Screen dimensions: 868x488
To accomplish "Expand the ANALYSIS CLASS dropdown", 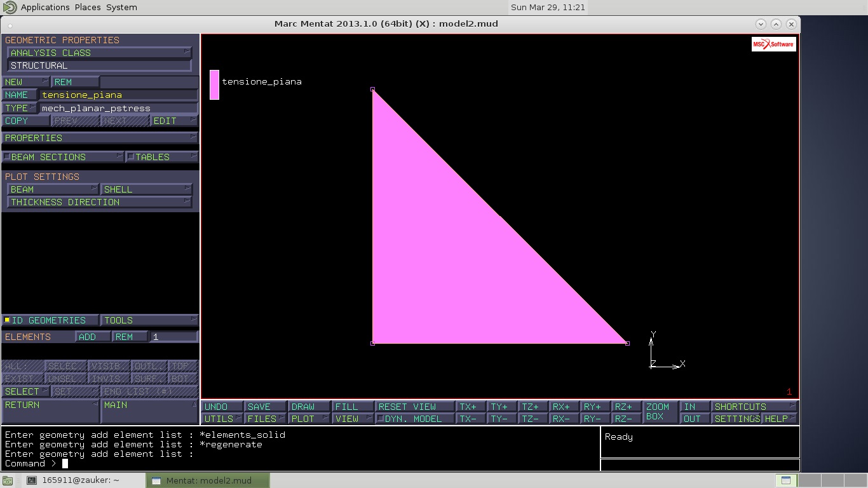I will click(99, 53).
